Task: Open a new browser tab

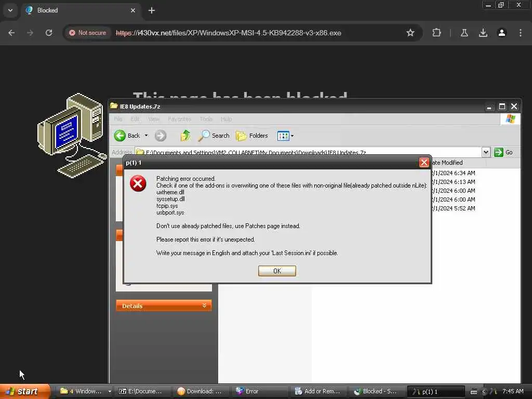Action: (152, 10)
